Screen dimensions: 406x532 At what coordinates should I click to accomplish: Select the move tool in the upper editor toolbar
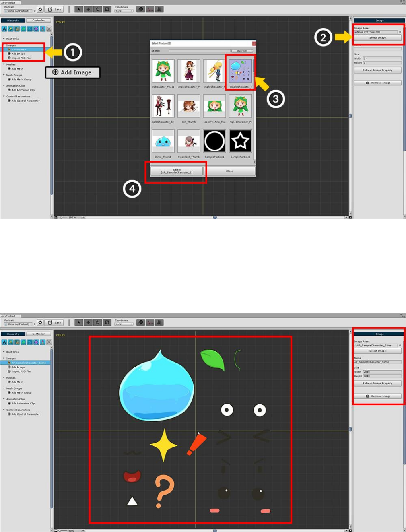tap(88, 9)
